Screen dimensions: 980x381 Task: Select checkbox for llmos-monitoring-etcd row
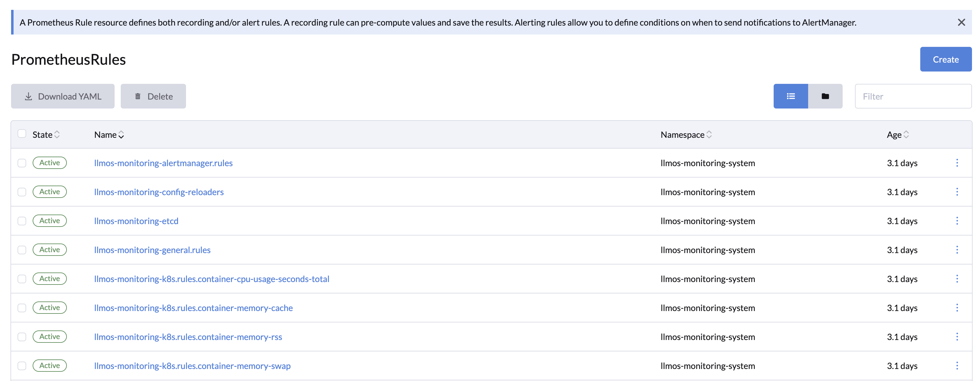(x=22, y=221)
